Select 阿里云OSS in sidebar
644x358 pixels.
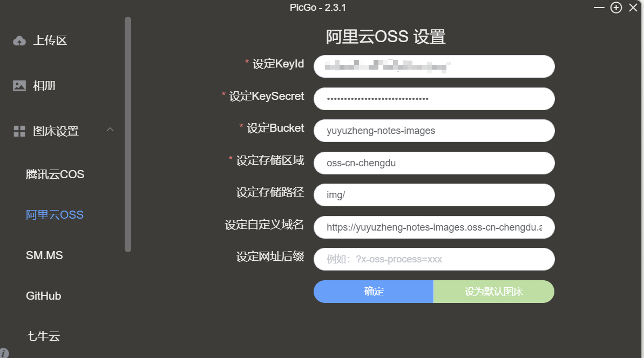[55, 215]
